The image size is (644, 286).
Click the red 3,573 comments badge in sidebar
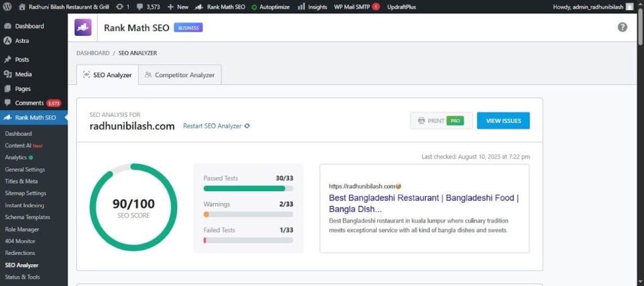54,103
